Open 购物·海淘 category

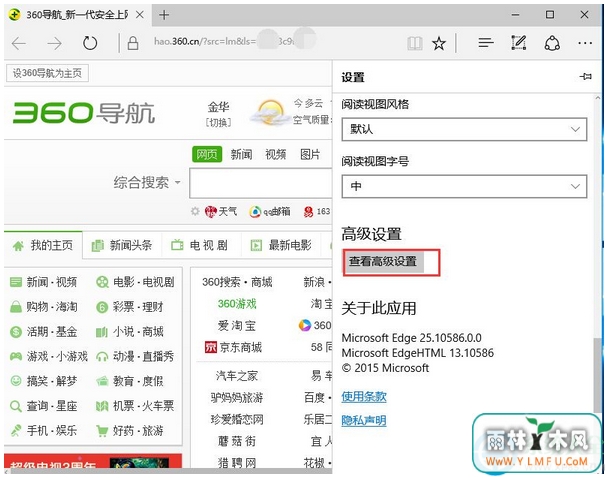(x=43, y=307)
